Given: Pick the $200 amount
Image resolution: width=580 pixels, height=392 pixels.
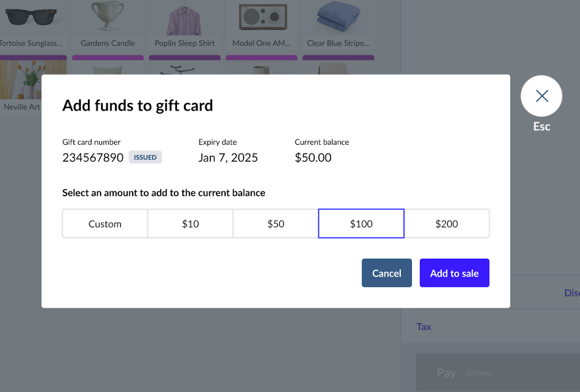Looking at the screenshot, I should (447, 224).
